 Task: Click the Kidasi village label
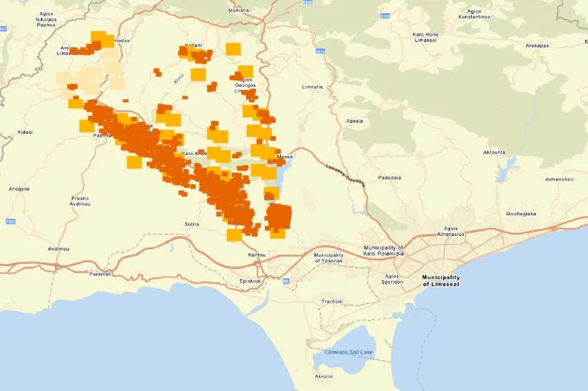pos(26,133)
